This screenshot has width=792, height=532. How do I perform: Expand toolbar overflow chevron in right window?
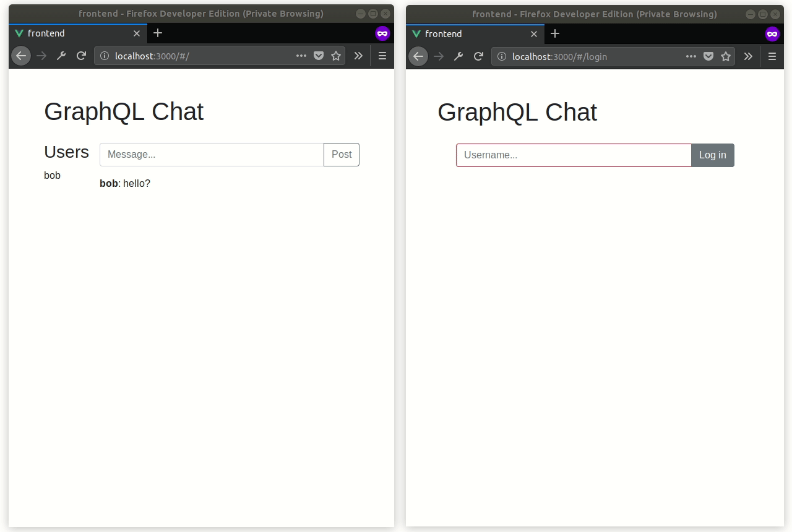click(748, 56)
